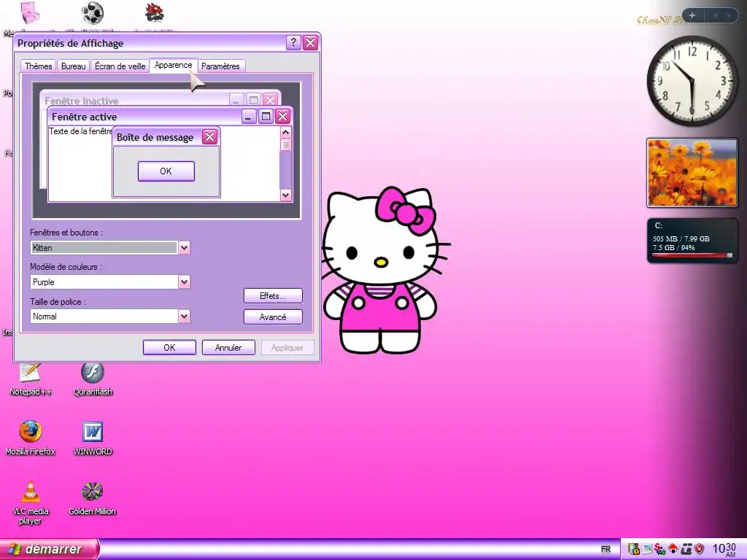Click the Texte de la fenêtre text
Image resolution: width=747 pixels, height=560 pixels.
point(80,131)
